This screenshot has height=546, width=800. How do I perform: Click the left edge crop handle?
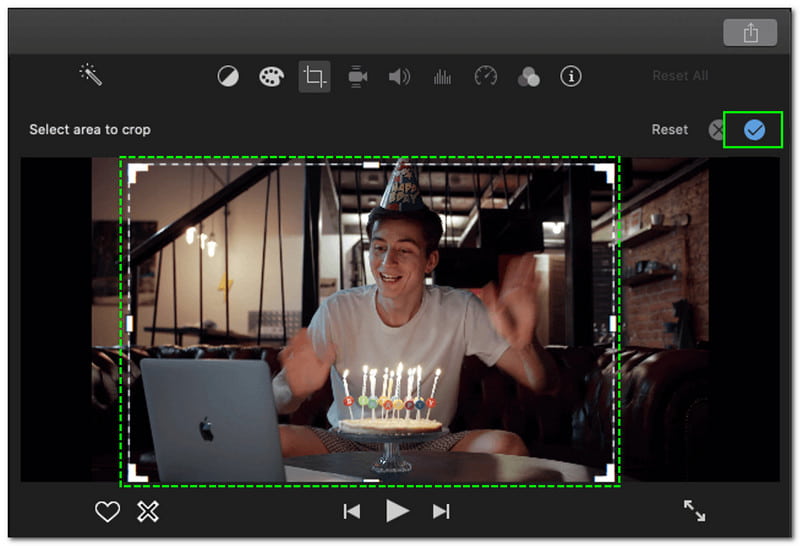(x=130, y=323)
